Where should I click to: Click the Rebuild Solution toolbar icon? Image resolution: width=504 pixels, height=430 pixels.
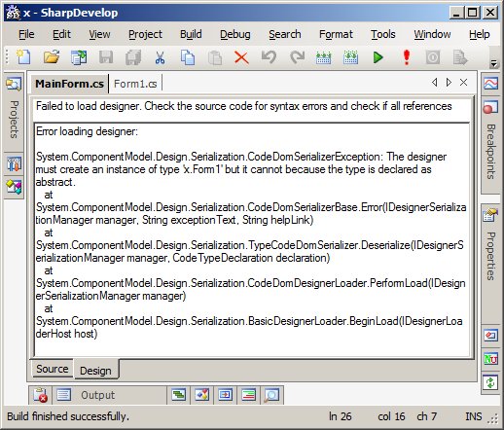tap(350, 57)
